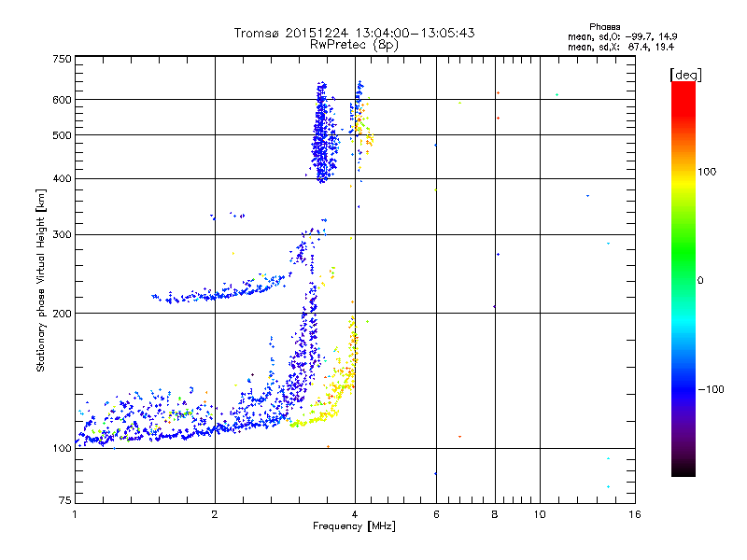Viewport: 747px width, 560px height.
Task: Click the x-axis tick label "10"
Action: coord(540,514)
